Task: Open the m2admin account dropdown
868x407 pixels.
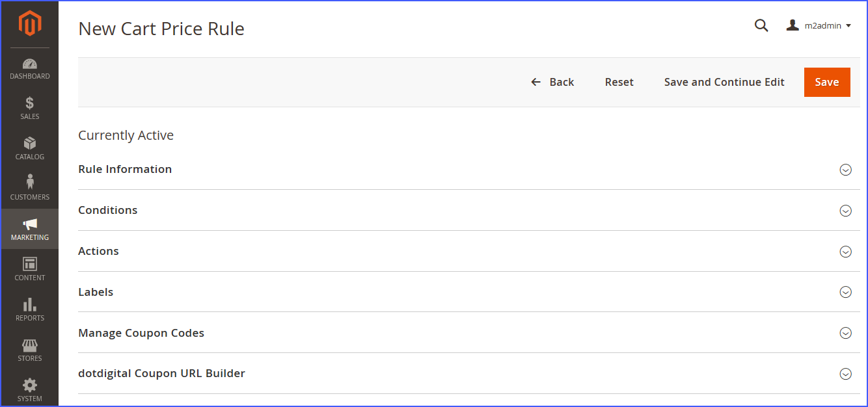Action: [819, 25]
